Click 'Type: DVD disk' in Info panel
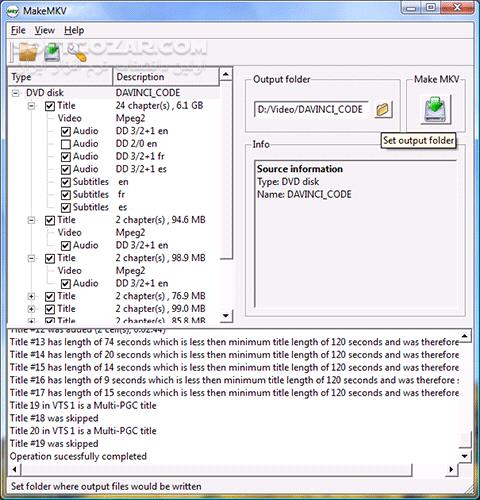Viewport: 480px width, 500px height. pyautogui.click(x=288, y=182)
